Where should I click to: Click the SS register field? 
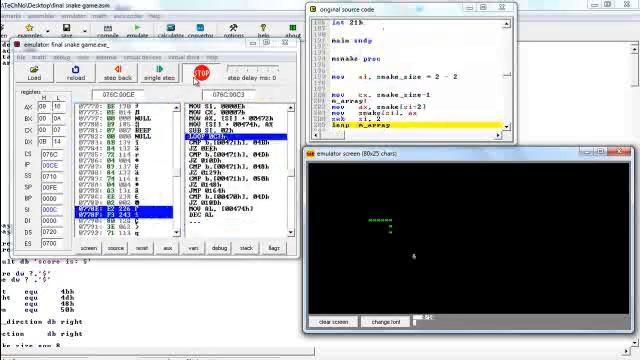coord(52,176)
